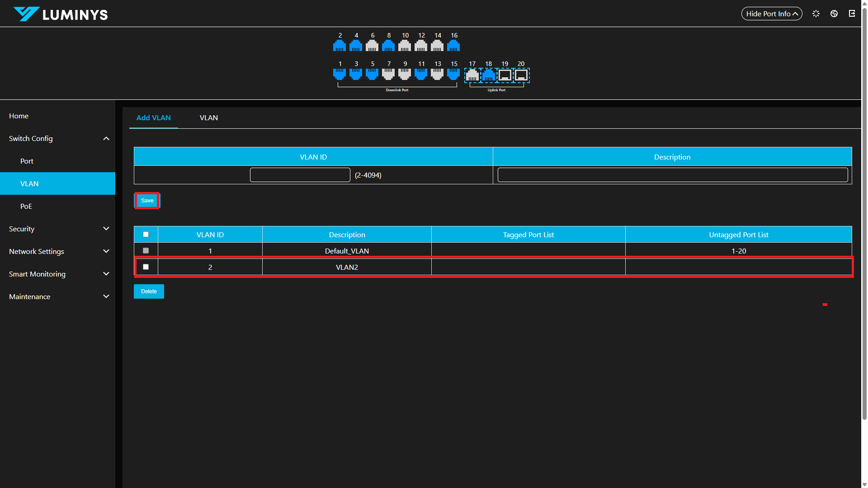Click the Default_VLAN row checkbox
868x488 pixels.
[x=146, y=251]
